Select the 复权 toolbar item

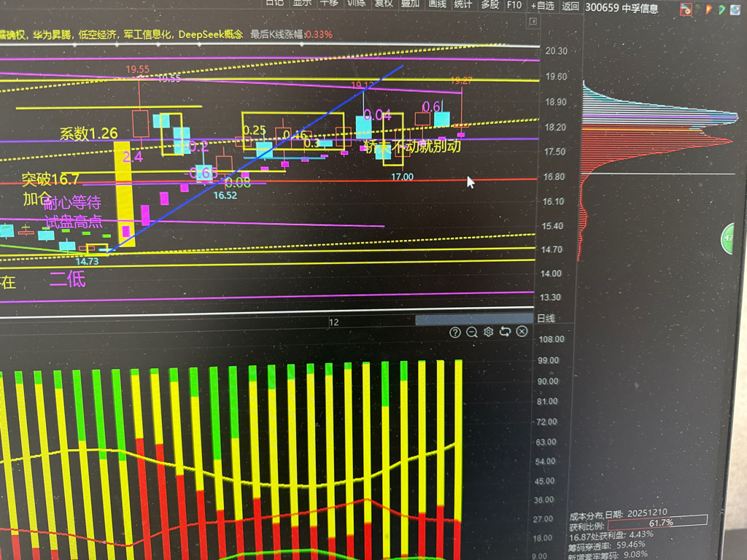pos(384,4)
